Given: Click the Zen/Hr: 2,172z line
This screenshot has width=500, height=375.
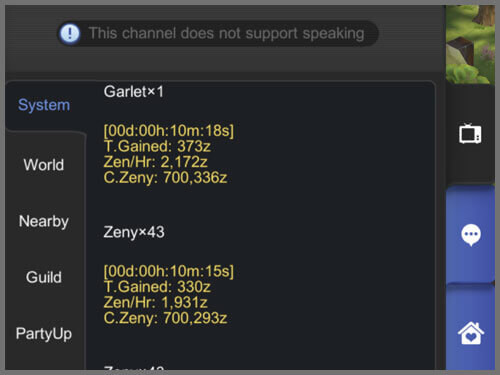Looking at the screenshot, I should 155,162.
